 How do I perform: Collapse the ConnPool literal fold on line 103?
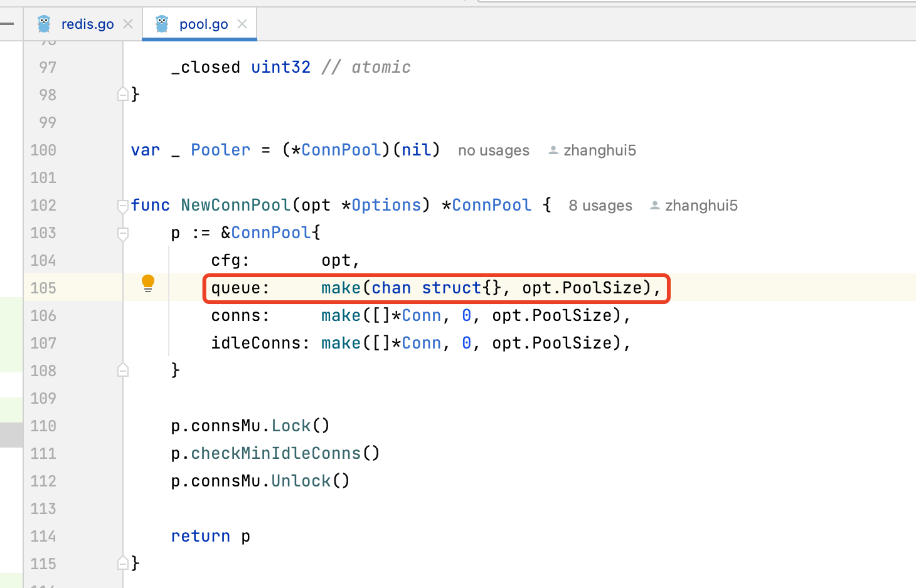point(123,233)
